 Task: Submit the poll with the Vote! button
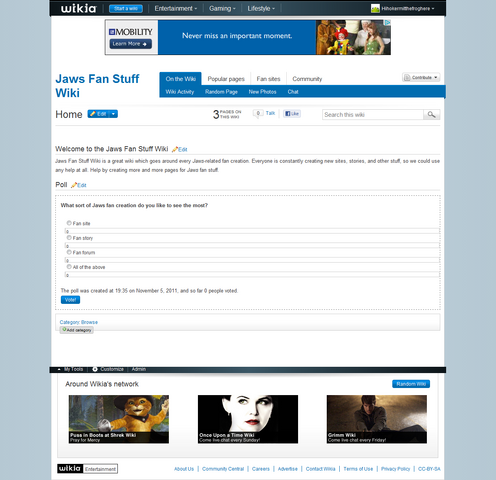(70, 300)
